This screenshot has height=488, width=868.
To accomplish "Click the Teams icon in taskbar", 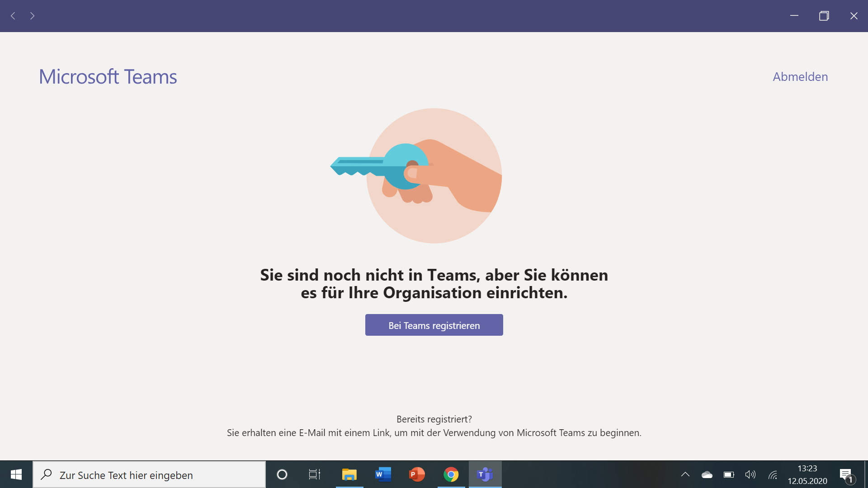I will pos(485,474).
